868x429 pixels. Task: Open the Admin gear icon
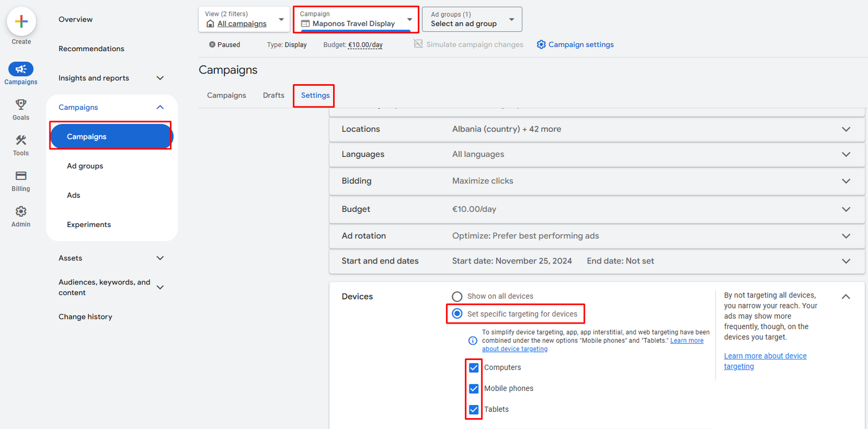pyautogui.click(x=21, y=211)
